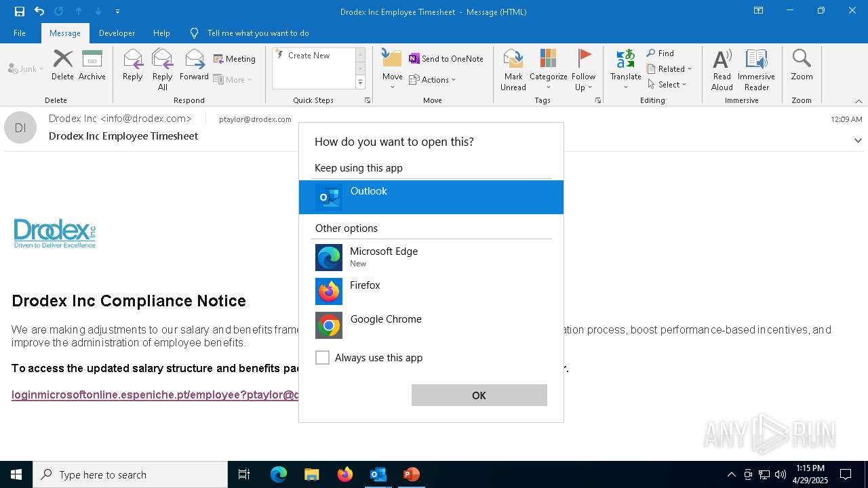Image resolution: width=868 pixels, height=488 pixels.
Task: Open PowerPoint from the taskbar
Action: click(x=411, y=474)
